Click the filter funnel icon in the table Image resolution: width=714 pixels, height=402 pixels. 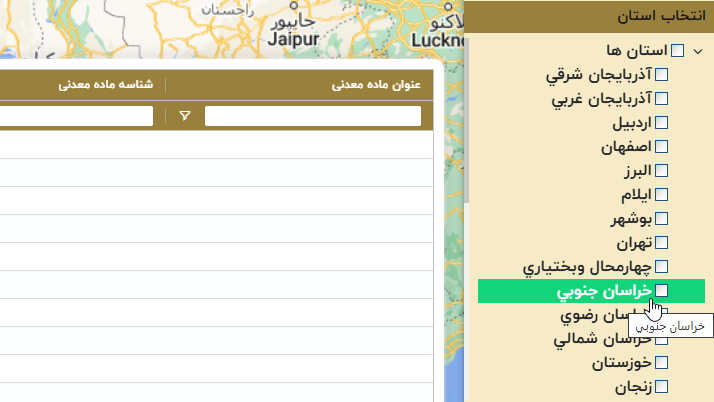185,117
